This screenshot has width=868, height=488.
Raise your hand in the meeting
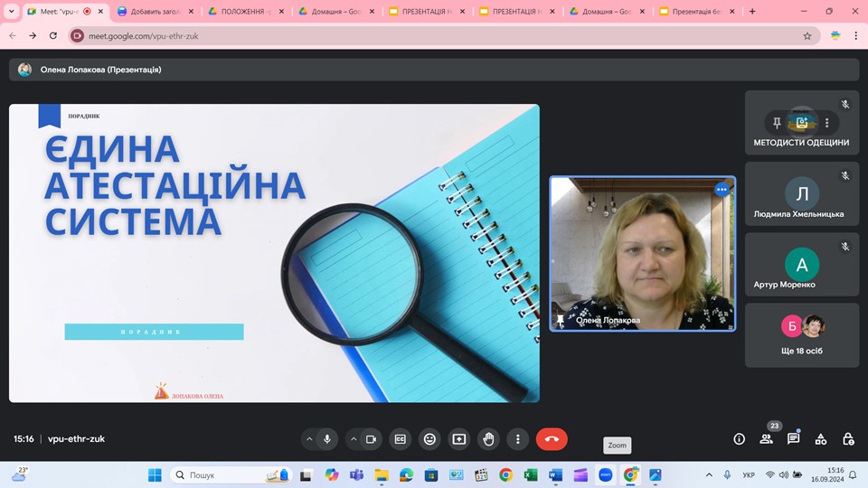[x=488, y=439]
